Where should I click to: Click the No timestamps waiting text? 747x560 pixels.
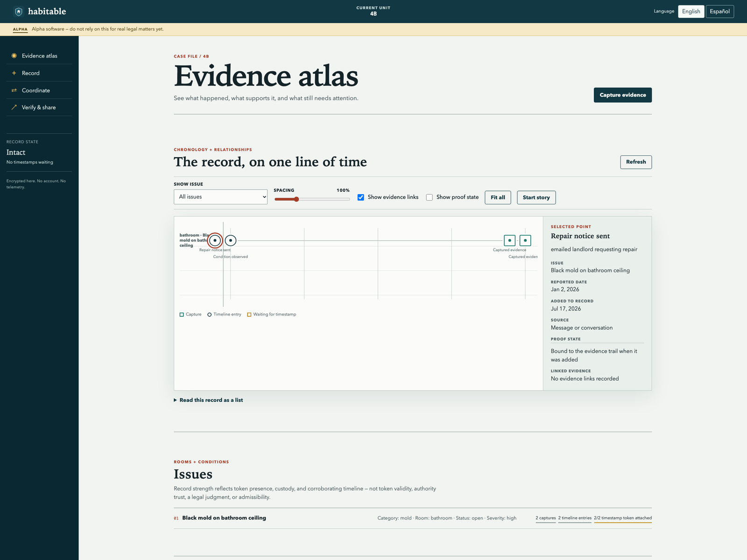pos(30,162)
